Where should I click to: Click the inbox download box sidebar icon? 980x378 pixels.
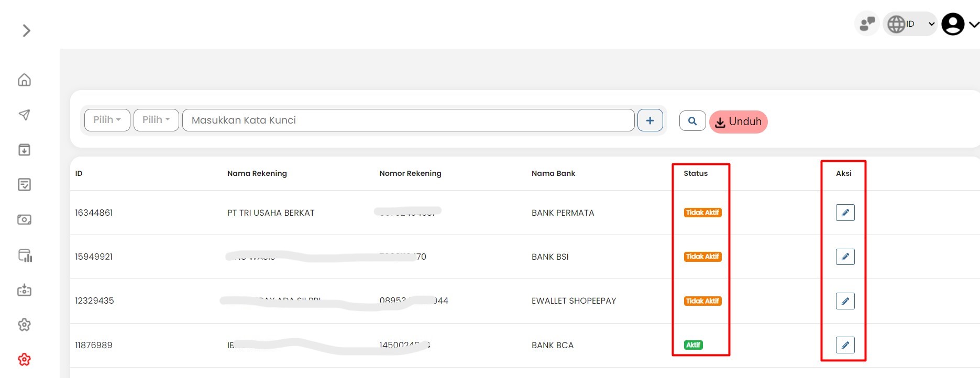click(x=25, y=150)
